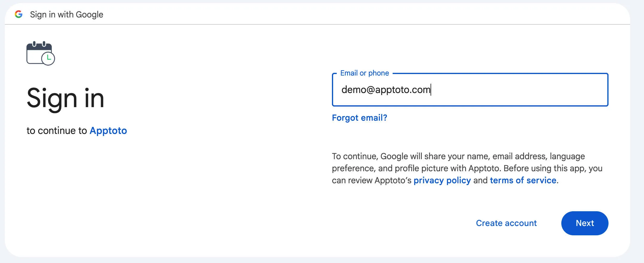
Task: Open Apptoto's privacy policy link
Action: pyautogui.click(x=442, y=180)
